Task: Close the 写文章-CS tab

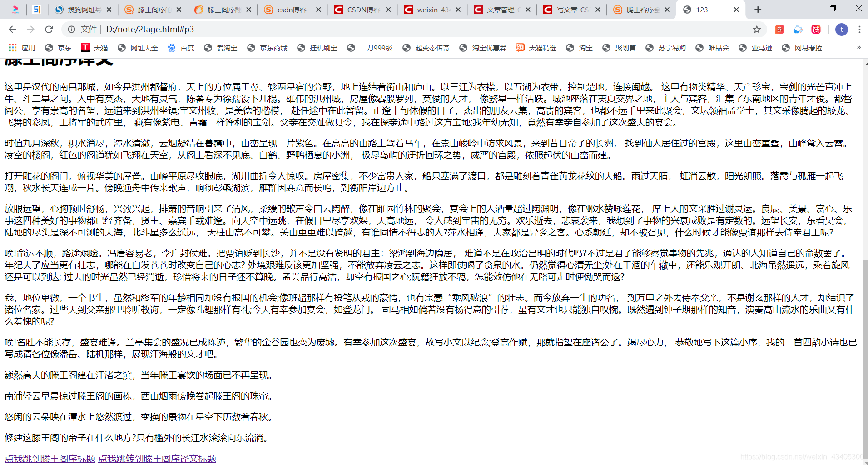Action: (x=598, y=10)
